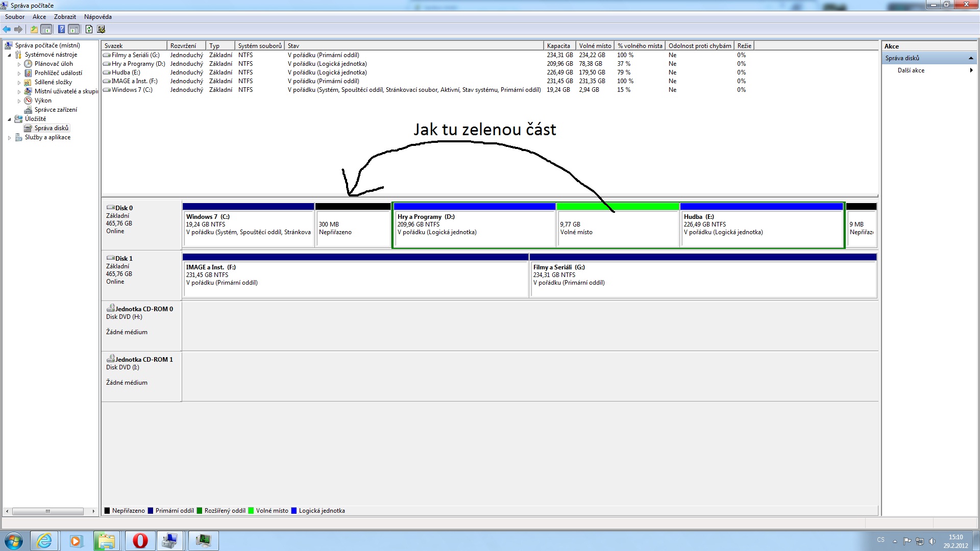This screenshot has height=551, width=980.
Task: Click the blue Help question mark icon
Action: [61, 29]
